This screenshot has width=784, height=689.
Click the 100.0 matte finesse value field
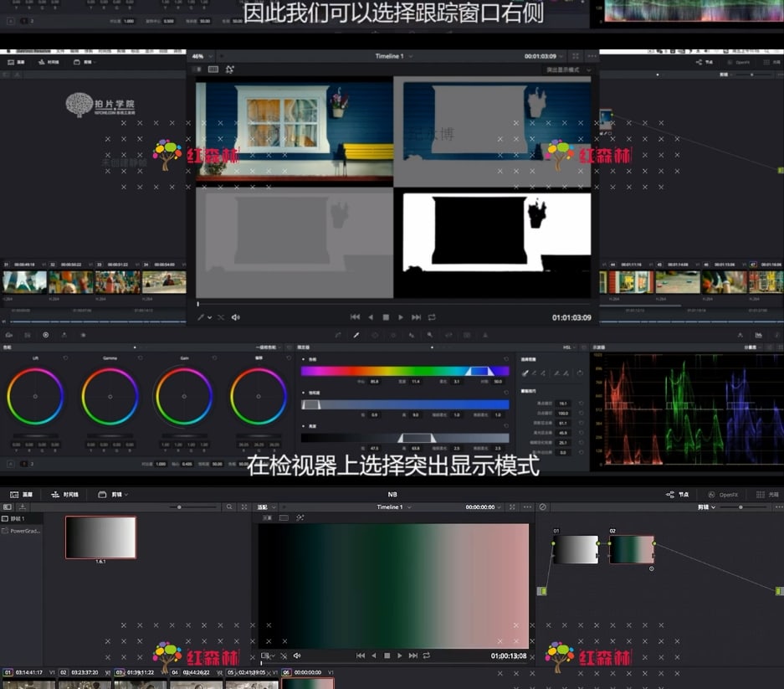pos(563,414)
